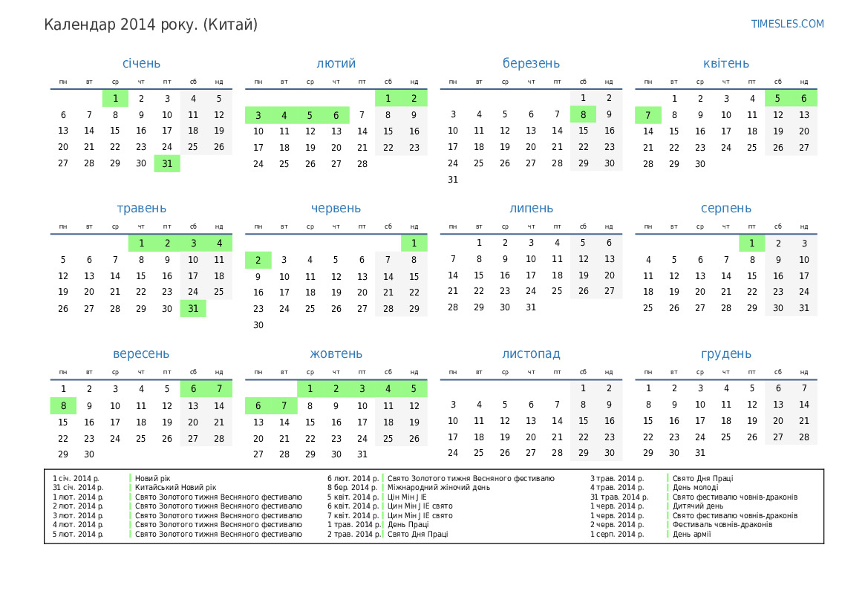Click the січень month heading

pos(141,64)
